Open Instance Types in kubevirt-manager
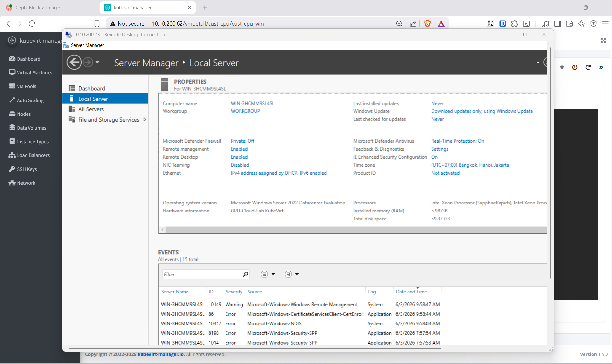The height and width of the screenshot is (364, 612). [x=29, y=141]
